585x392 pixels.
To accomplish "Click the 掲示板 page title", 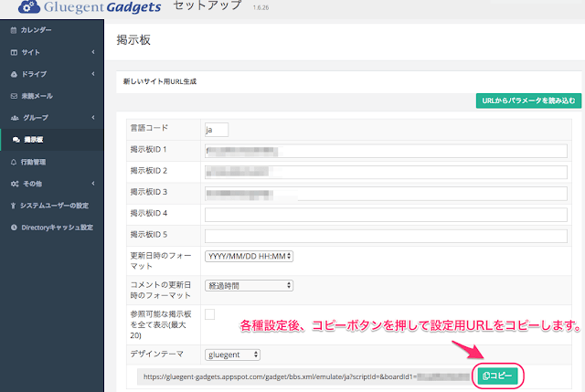I will tap(133, 40).
